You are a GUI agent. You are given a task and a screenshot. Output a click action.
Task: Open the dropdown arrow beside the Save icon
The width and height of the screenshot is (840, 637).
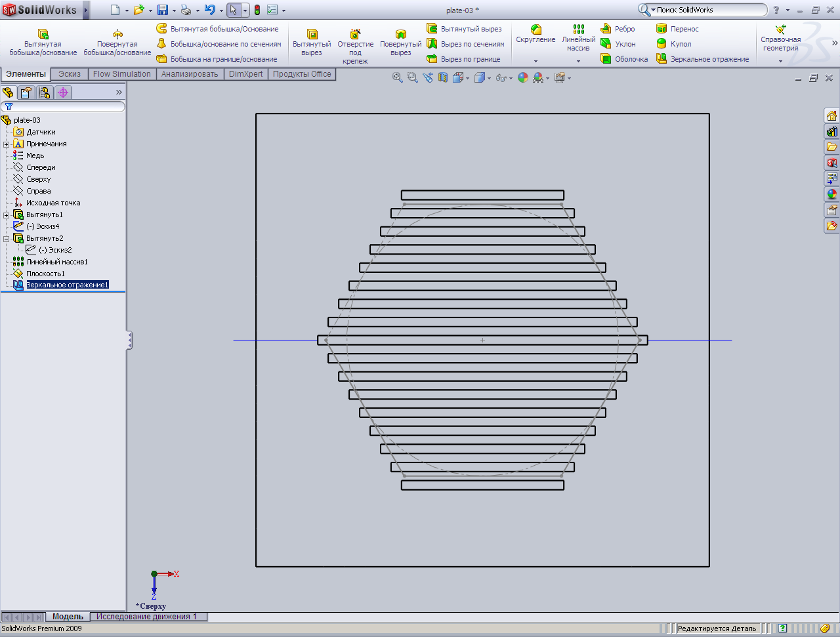click(x=174, y=10)
